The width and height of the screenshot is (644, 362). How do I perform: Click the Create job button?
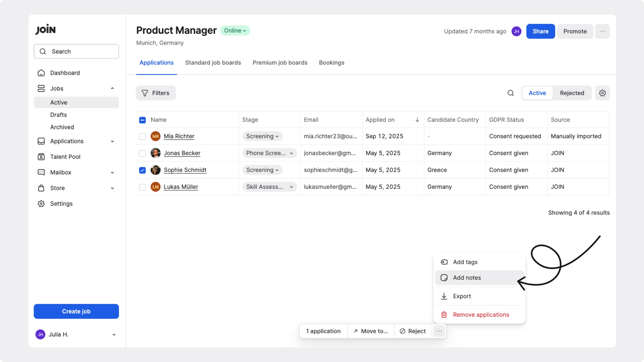point(76,311)
